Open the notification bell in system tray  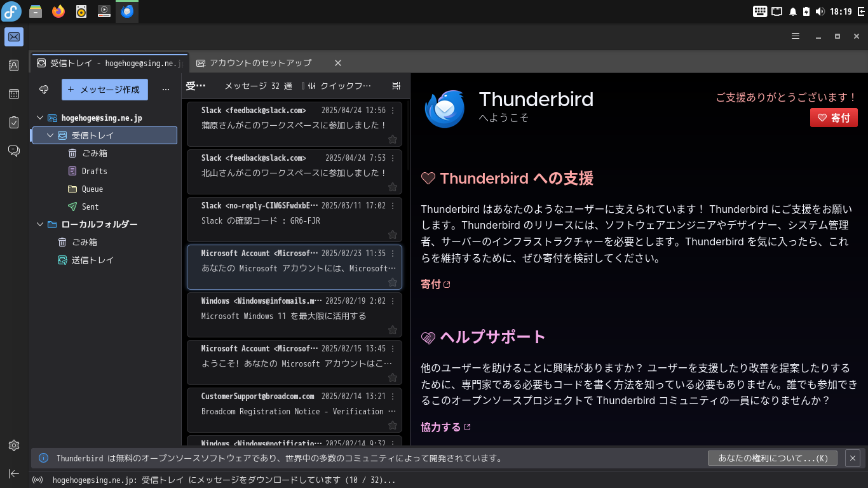(793, 11)
